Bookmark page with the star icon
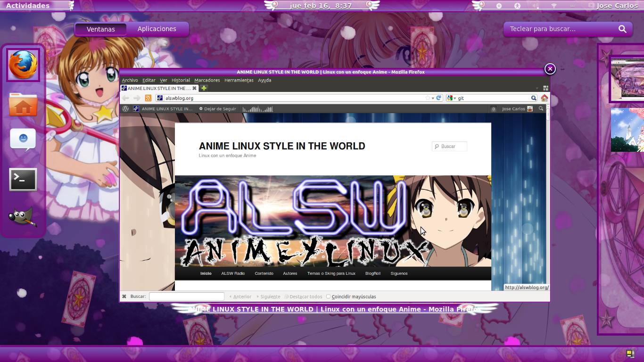The width and height of the screenshot is (644, 362). tap(428, 98)
